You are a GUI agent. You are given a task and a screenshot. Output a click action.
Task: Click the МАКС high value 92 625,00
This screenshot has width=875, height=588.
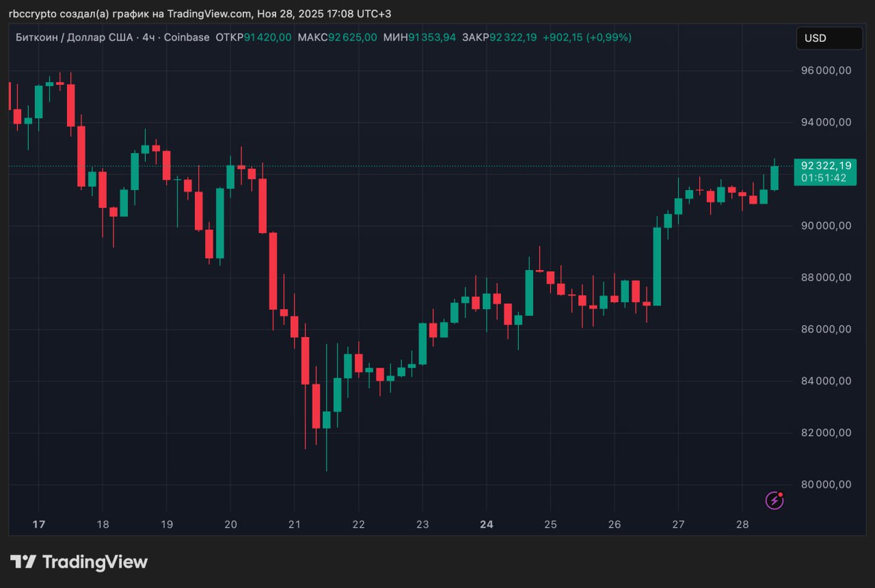[x=352, y=38]
